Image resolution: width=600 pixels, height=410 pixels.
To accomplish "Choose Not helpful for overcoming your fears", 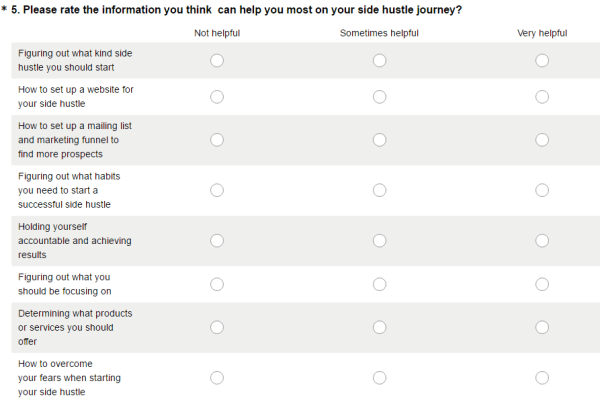I will [217, 378].
